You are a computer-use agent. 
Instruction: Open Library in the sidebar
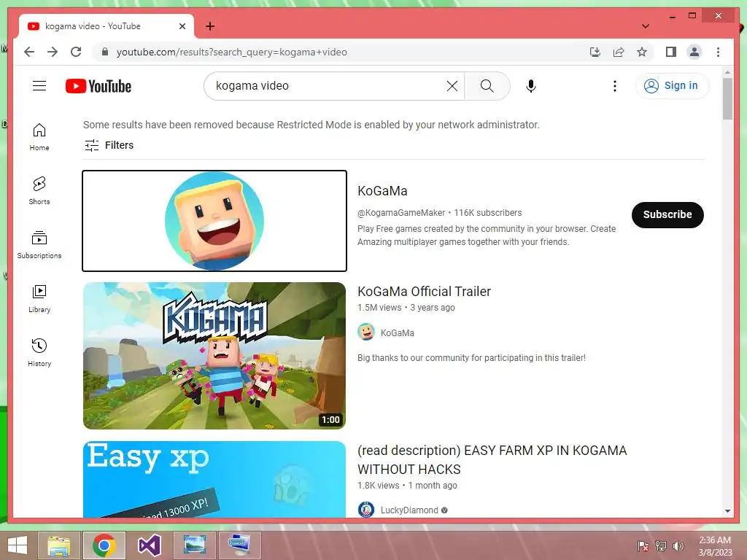pos(39,298)
